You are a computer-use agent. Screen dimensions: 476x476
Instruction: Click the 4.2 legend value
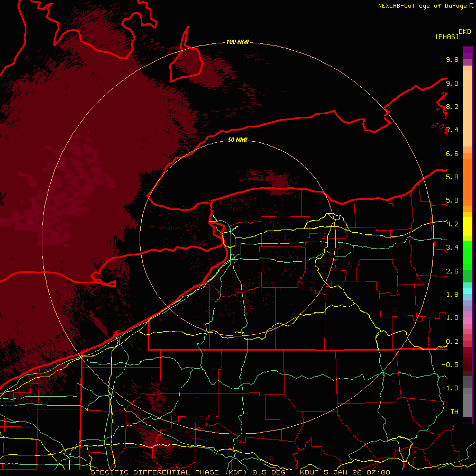point(452,224)
